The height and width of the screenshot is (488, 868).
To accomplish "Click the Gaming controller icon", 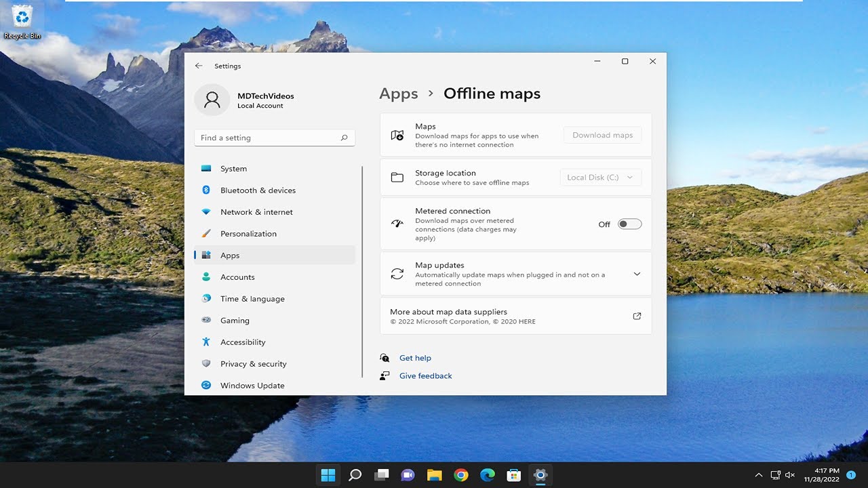I will pos(206,321).
